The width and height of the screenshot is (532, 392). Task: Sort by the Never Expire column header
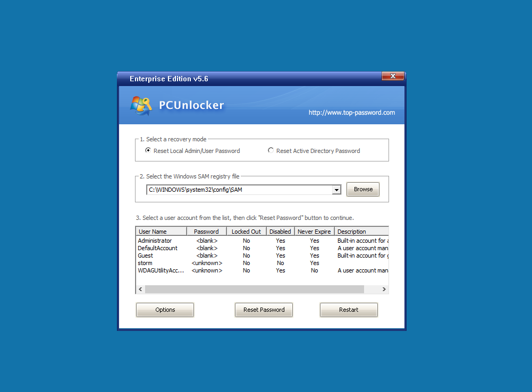[314, 232]
